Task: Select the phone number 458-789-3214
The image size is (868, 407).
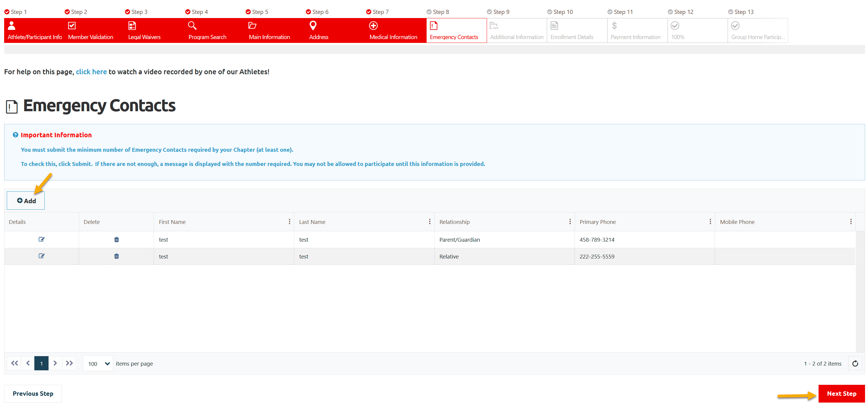Action: point(597,240)
